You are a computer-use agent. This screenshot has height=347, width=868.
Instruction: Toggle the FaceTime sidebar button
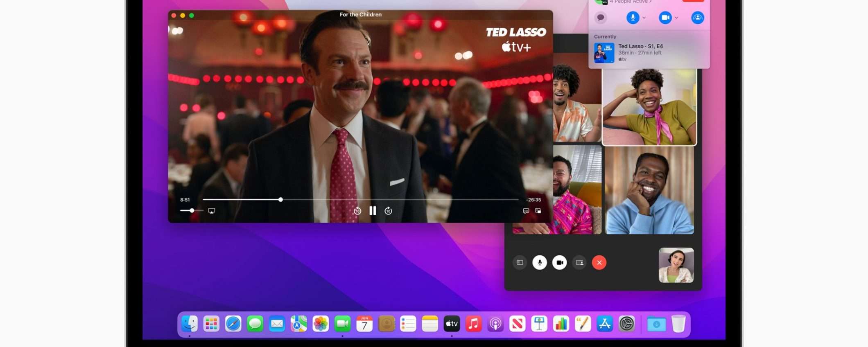[x=520, y=263]
